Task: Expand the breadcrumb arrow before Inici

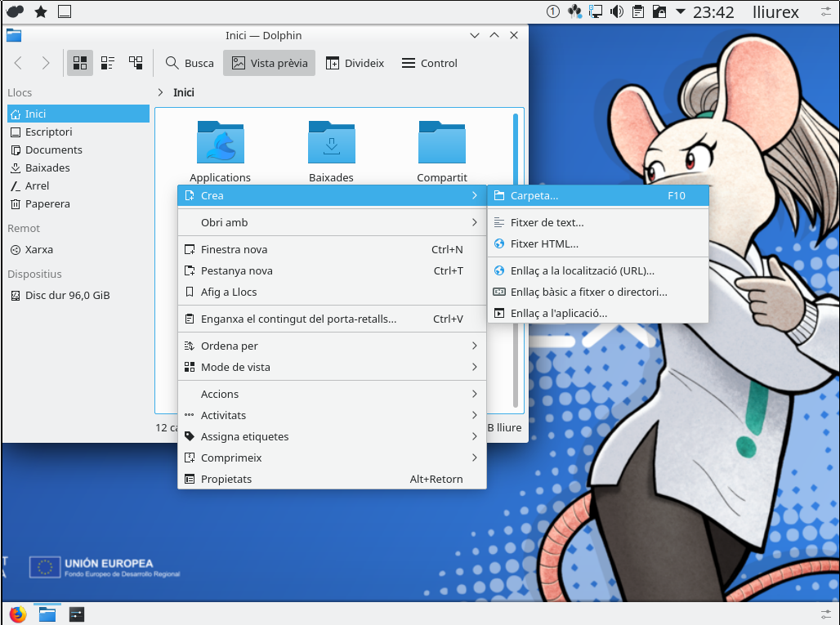Action: (x=160, y=92)
